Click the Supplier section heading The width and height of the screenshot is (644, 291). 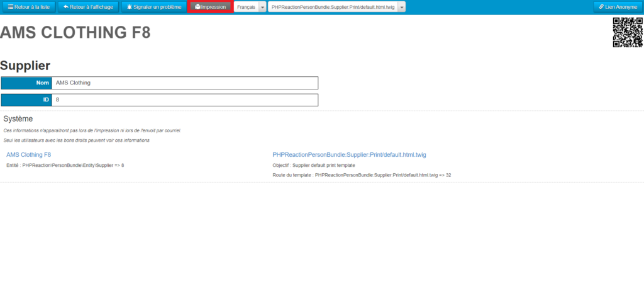click(x=25, y=65)
